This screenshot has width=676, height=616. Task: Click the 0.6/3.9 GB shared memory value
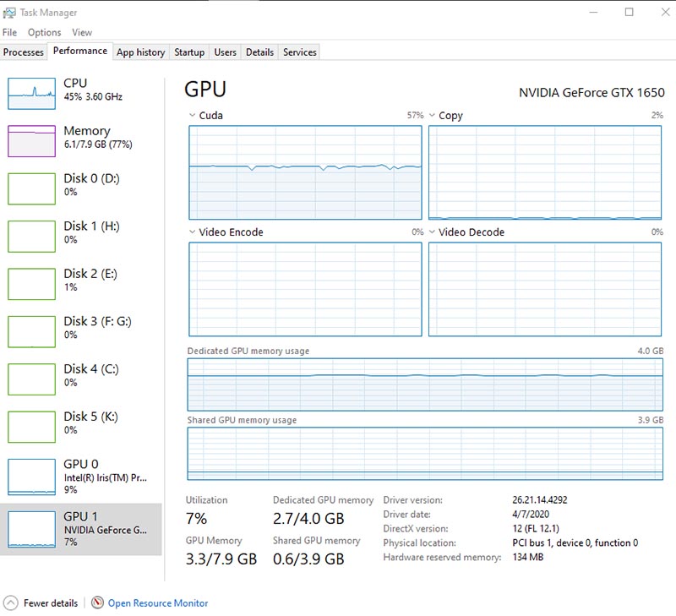tap(308, 559)
